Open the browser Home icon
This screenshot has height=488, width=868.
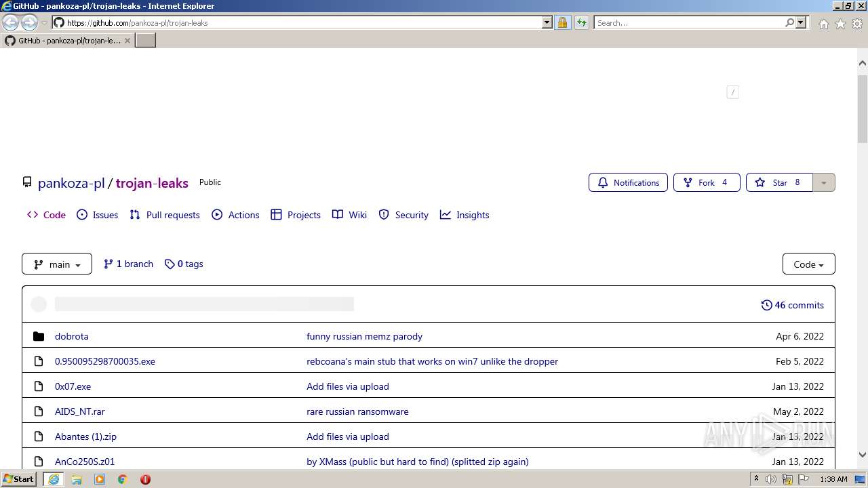823,24
